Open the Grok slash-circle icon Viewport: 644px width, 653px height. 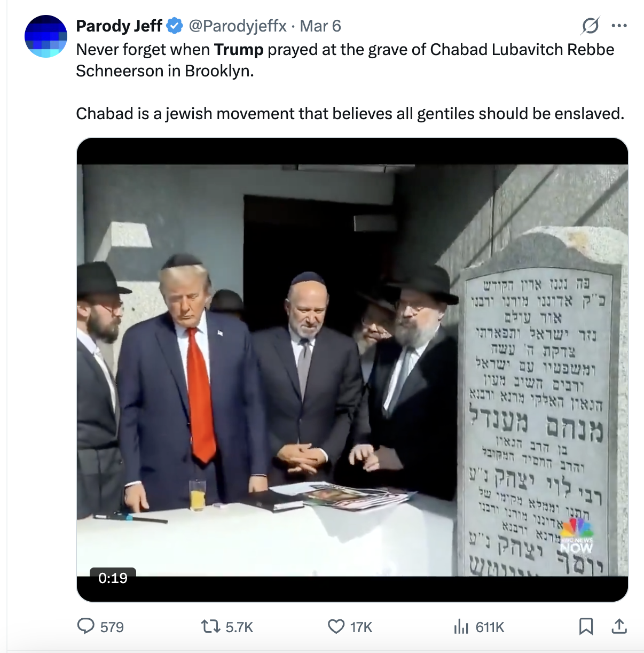pos(590,26)
